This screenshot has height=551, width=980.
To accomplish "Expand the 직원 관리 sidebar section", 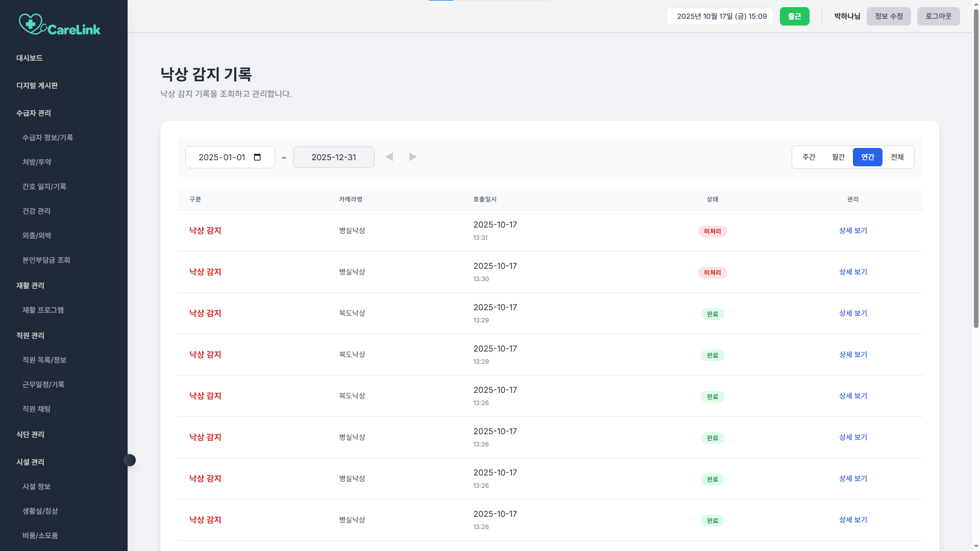I will tap(30, 336).
